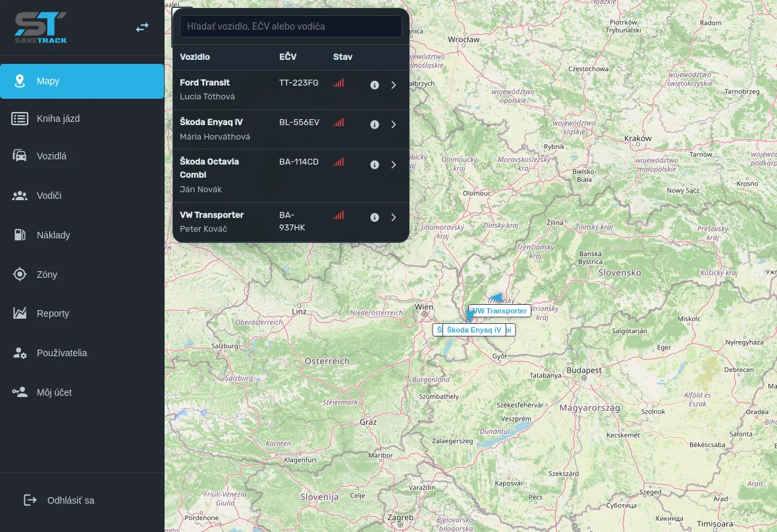Click Škoda Octavia Combi signal icon
777x532 pixels.
point(339,162)
